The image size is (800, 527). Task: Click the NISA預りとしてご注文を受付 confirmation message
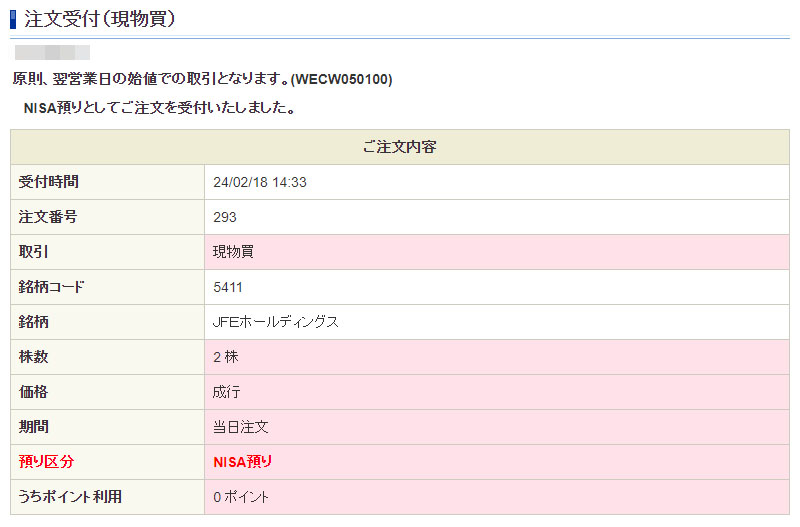[x=159, y=108]
